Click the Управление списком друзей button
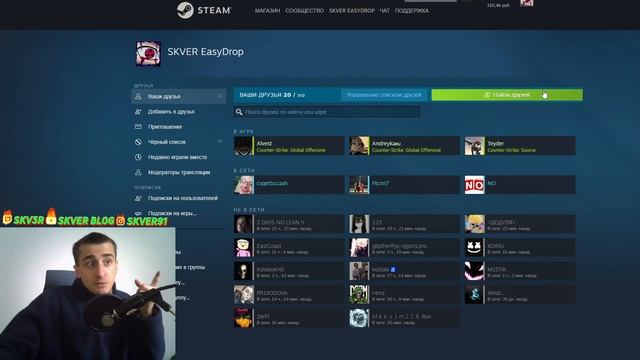The height and width of the screenshot is (360, 640). 384,95
